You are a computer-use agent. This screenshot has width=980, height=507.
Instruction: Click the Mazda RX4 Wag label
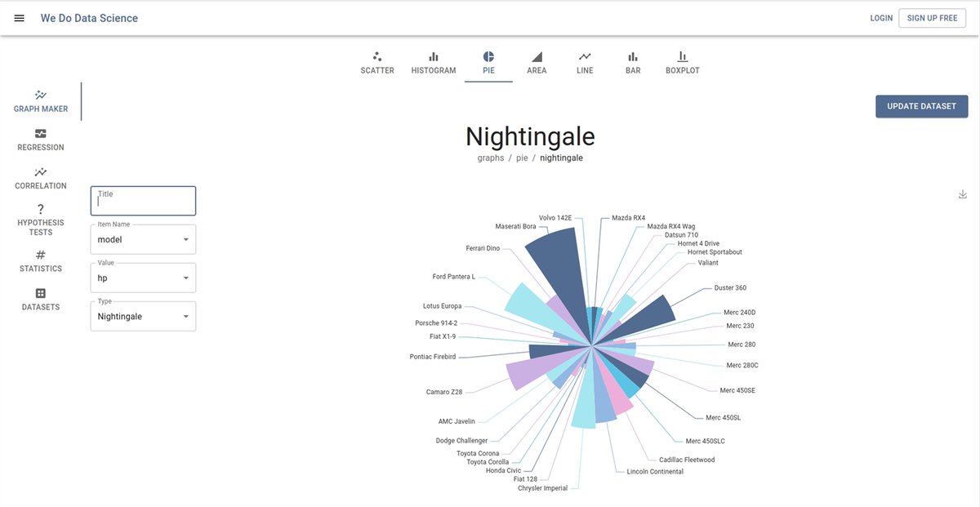pos(671,226)
